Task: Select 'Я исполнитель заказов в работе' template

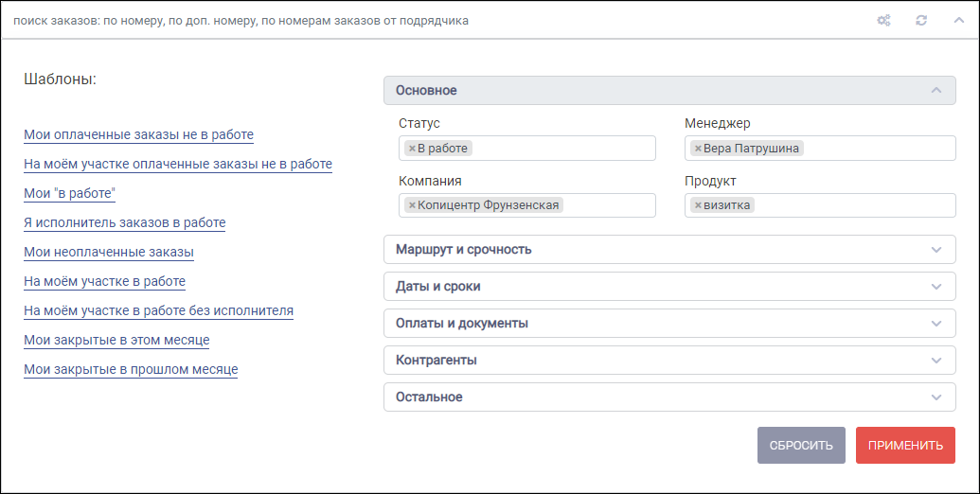Action: 125,223
